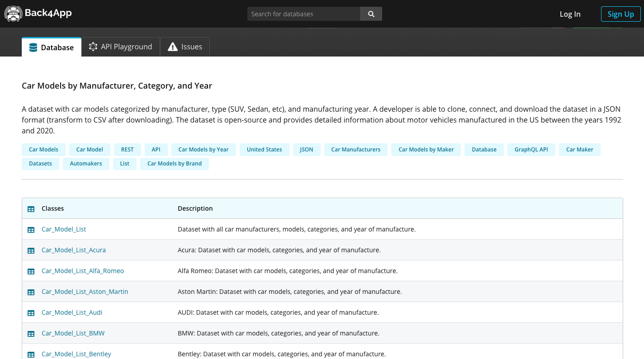Click the Classes column header
The image size is (644, 359).
pos(52,208)
